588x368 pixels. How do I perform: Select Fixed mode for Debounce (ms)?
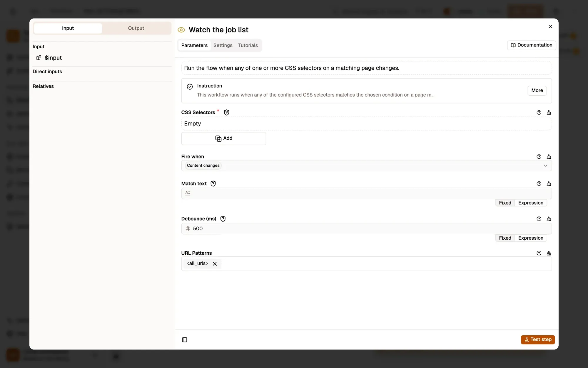click(505, 238)
